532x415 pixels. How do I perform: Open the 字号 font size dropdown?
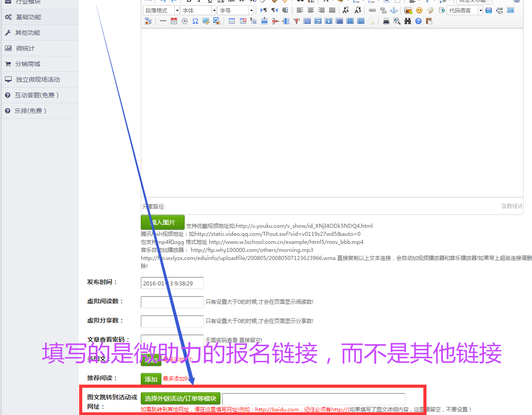tap(236, 10)
